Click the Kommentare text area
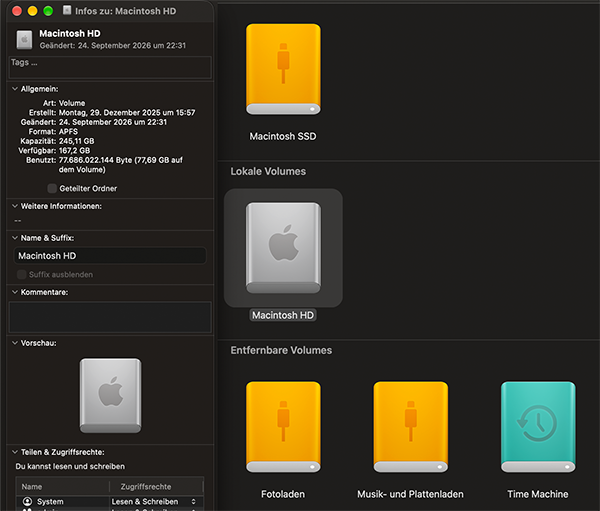600x511 pixels. (x=110, y=317)
